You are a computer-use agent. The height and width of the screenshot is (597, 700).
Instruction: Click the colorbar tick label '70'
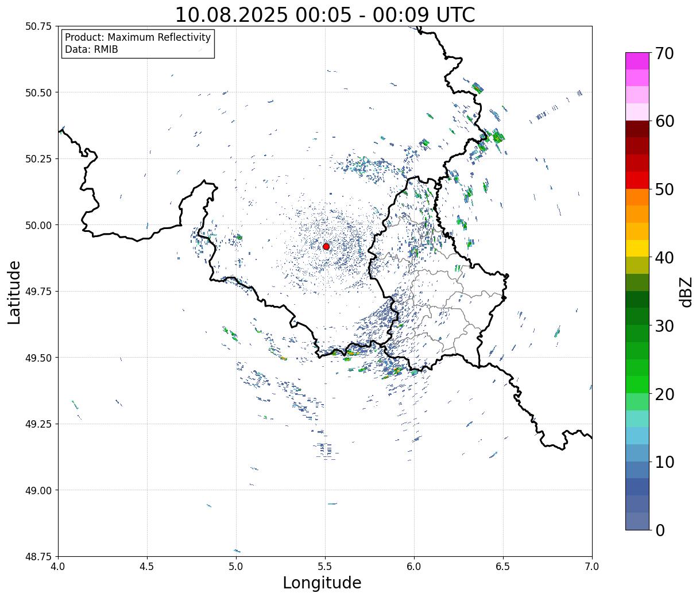pos(664,53)
